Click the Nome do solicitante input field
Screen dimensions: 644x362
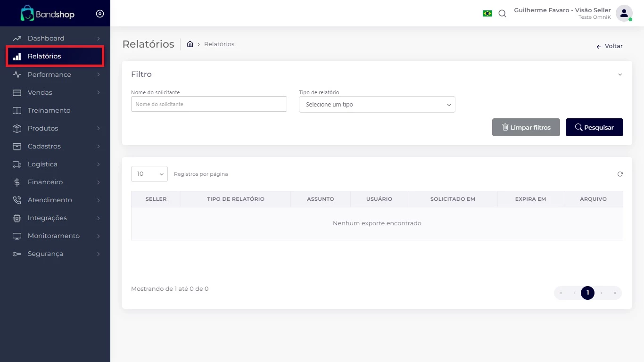(x=209, y=104)
